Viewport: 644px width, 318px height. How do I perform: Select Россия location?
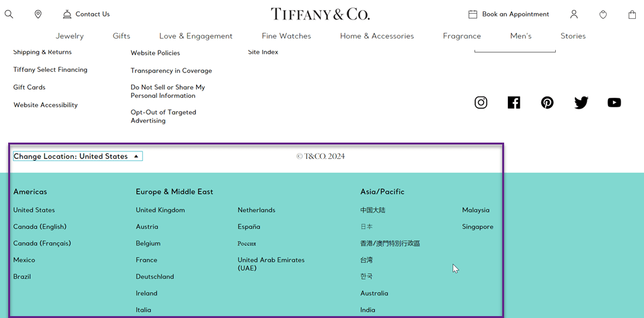(247, 244)
